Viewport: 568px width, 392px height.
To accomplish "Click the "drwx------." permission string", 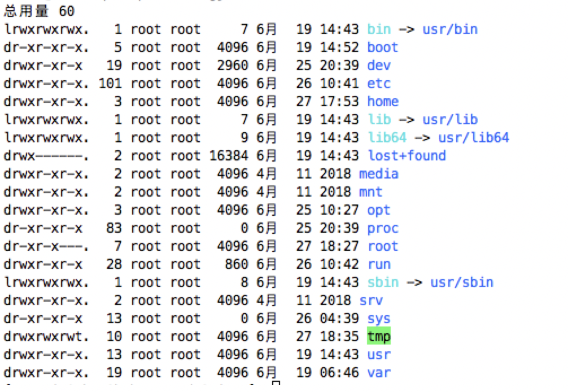I will pyautogui.click(x=46, y=156).
